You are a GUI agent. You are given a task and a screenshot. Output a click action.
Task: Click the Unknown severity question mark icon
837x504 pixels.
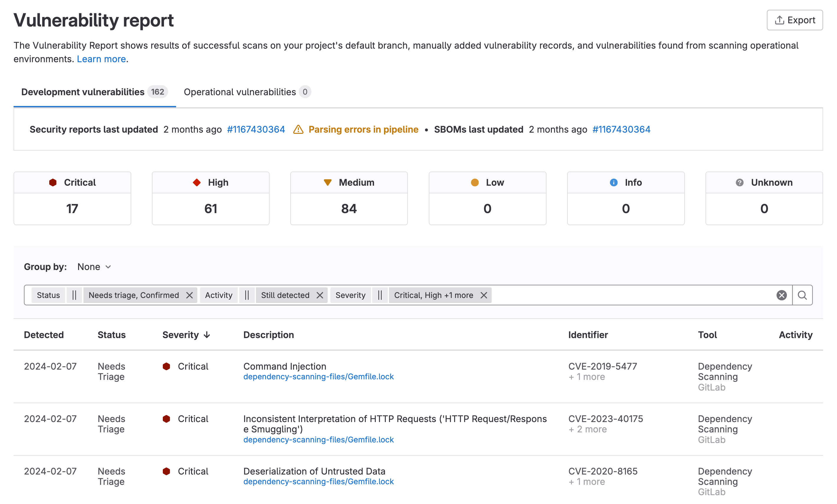pyautogui.click(x=740, y=182)
